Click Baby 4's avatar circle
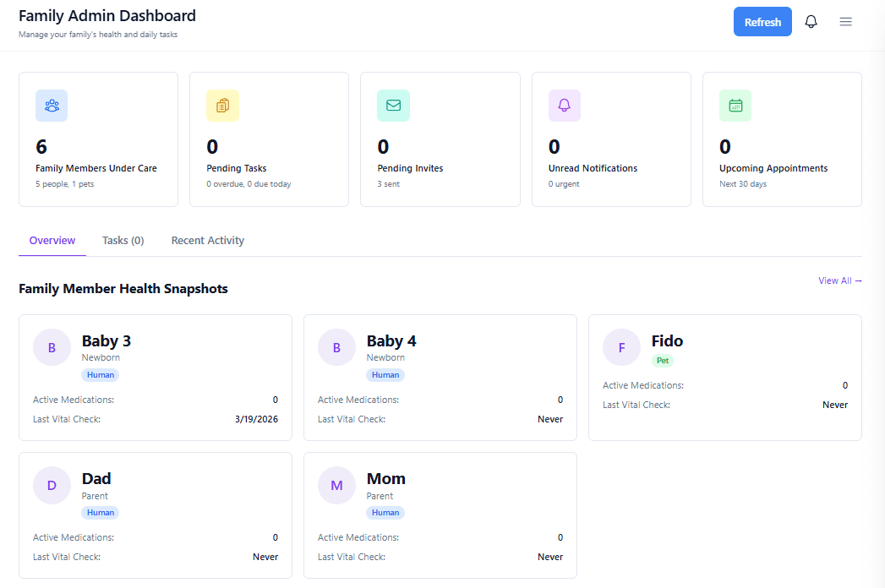The height and width of the screenshot is (588, 885). pyautogui.click(x=336, y=347)
